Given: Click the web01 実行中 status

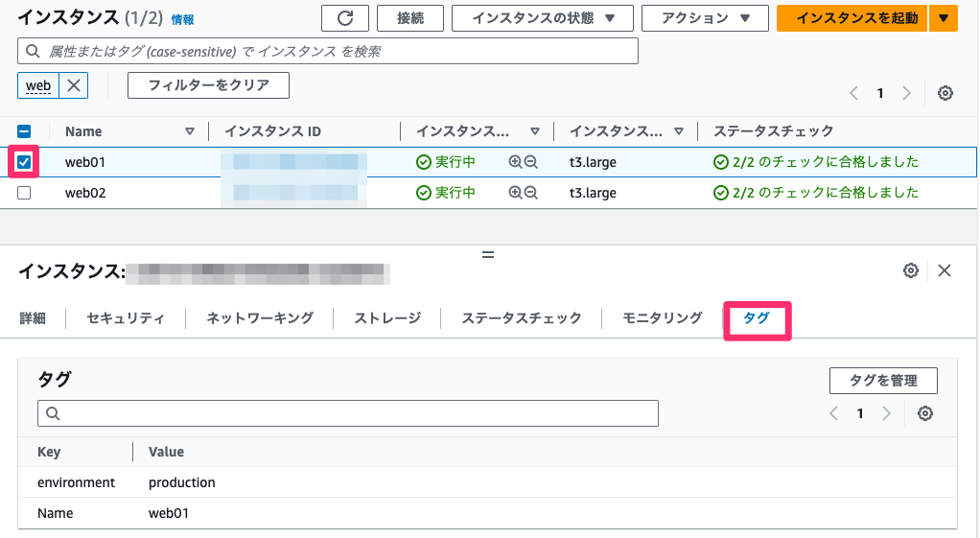Looking at the screenshot, I should coord(446,162).
